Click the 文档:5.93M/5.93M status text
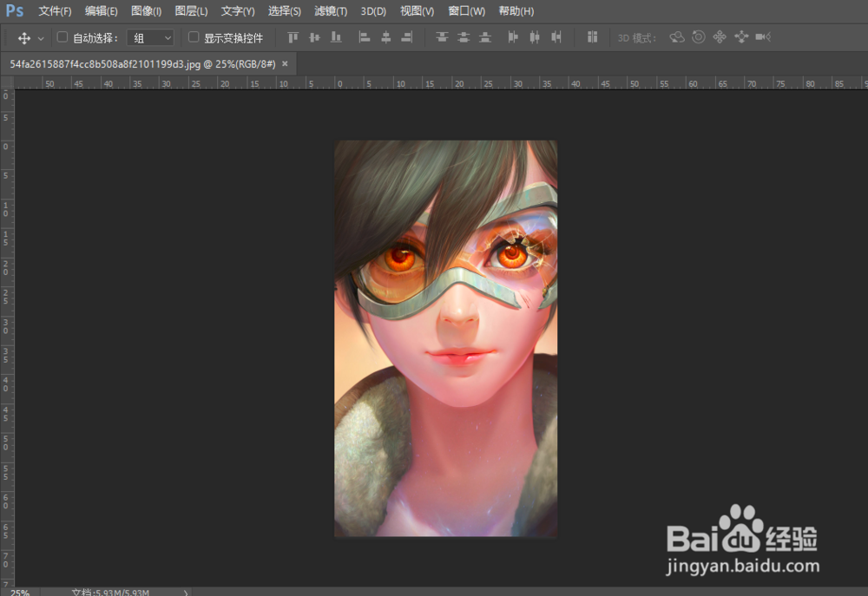Screen dimensions: 868x596 (110, 593)
